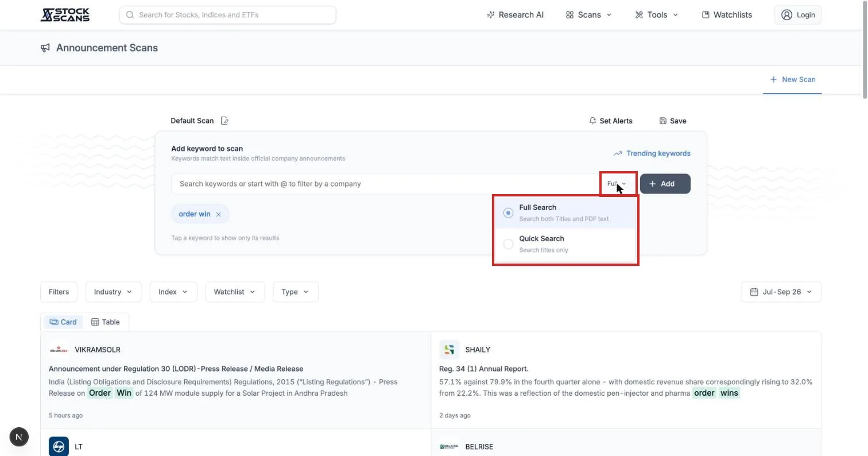
Task: Click the BELRISE company logo
Action: tap(449, 447)
